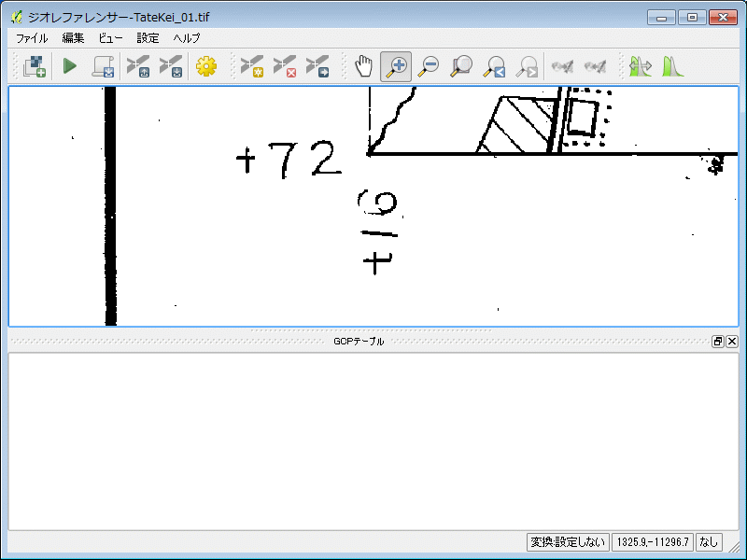Start georeferencing with the green play button
747x560 pixels.
pos(69,66)
